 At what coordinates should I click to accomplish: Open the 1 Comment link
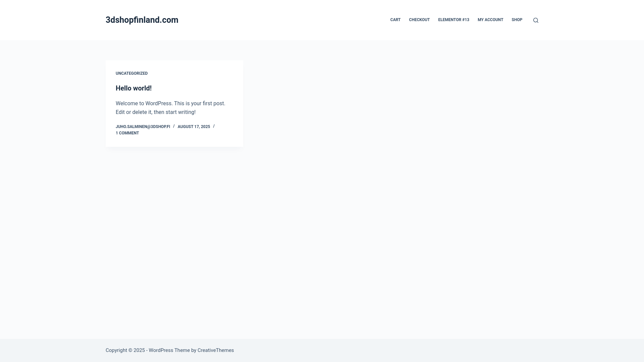pos(127,133)
